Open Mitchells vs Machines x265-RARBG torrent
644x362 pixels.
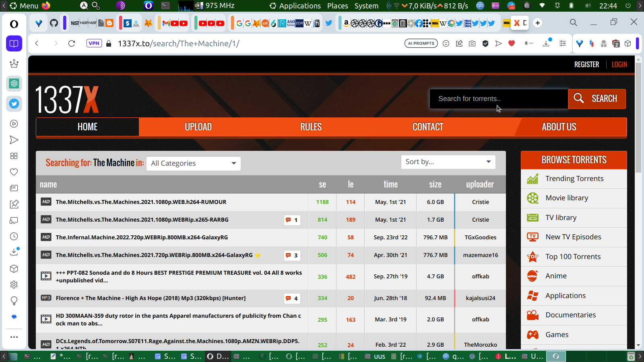point(142,220)
